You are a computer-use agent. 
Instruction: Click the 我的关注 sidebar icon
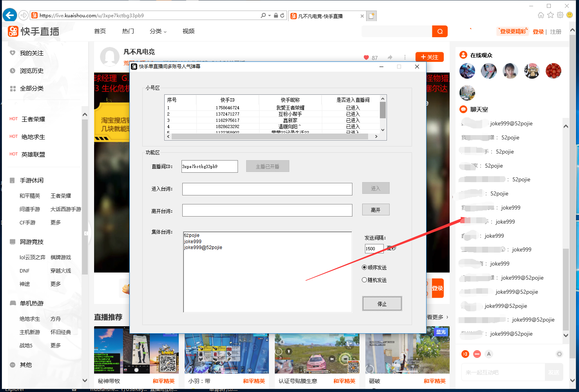tap(13, 53)
